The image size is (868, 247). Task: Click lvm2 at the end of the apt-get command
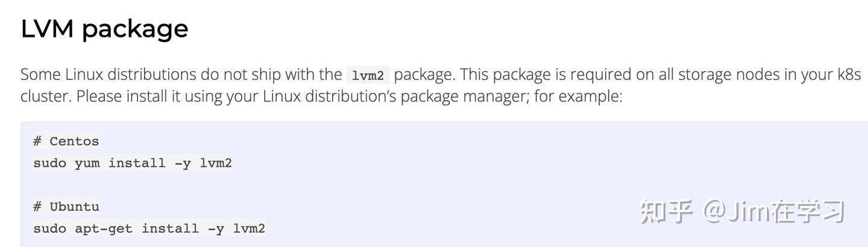coord(249,228)
